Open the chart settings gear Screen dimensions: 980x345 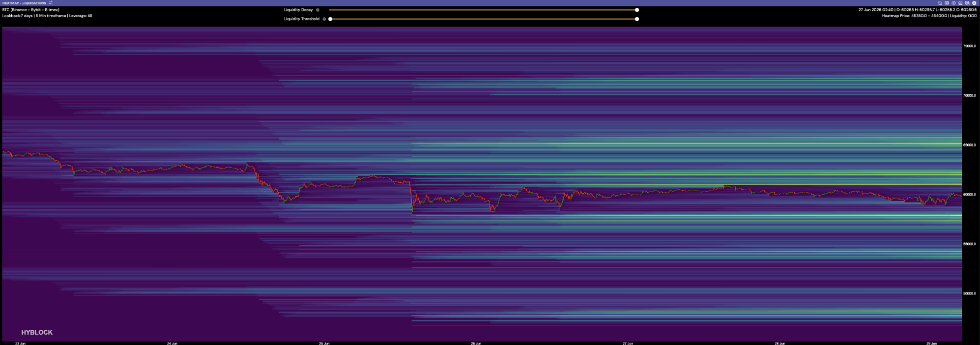coord(953,3)
